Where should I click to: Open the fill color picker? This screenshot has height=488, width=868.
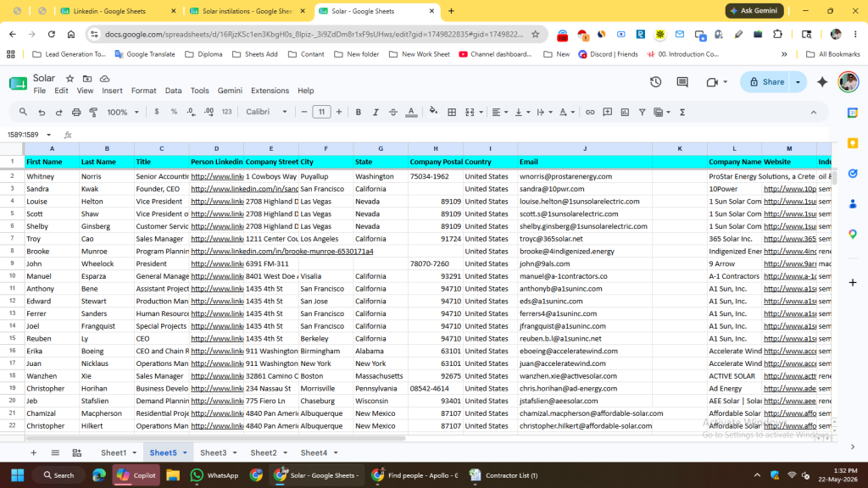pyautogui.click(x=433, y=112)
